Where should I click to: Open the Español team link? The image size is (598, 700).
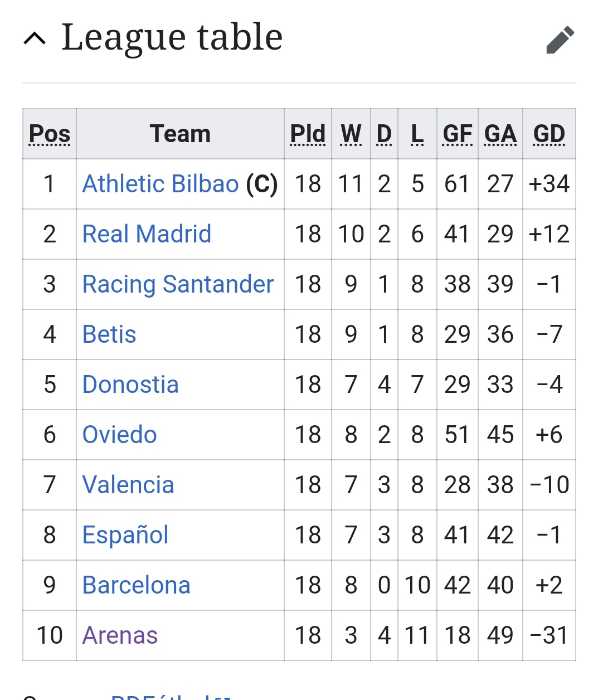pyautogui.click(x=125, y=535)
